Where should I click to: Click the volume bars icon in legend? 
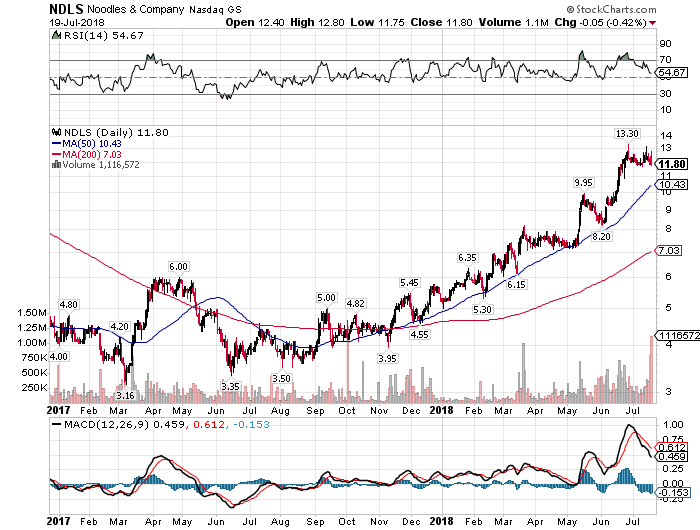56,164
